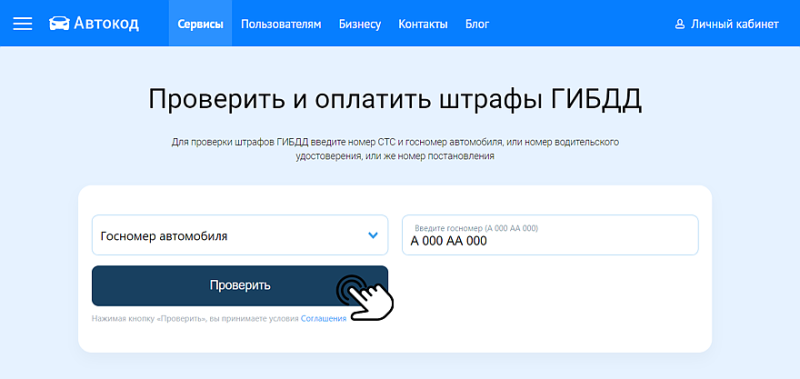Screen dimensions: 800x379
Task: Click the heading Проверить и оплатить штрафы ГИБДД
Action: [x=395, y=100]
